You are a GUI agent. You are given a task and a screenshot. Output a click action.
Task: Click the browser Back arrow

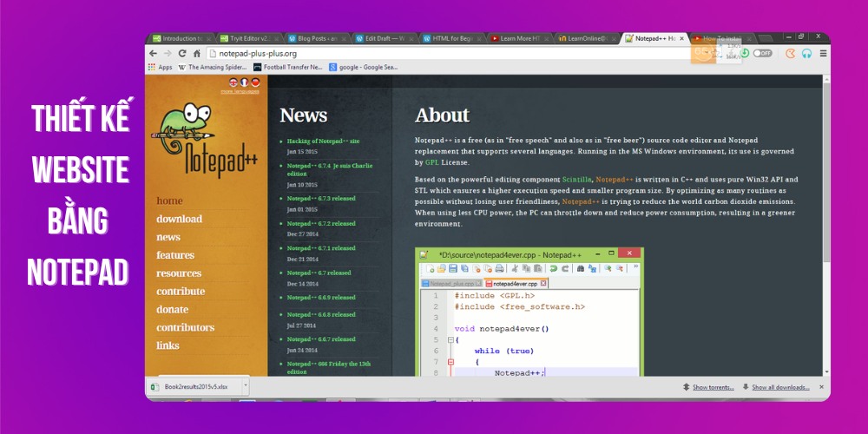coord(154,54)
